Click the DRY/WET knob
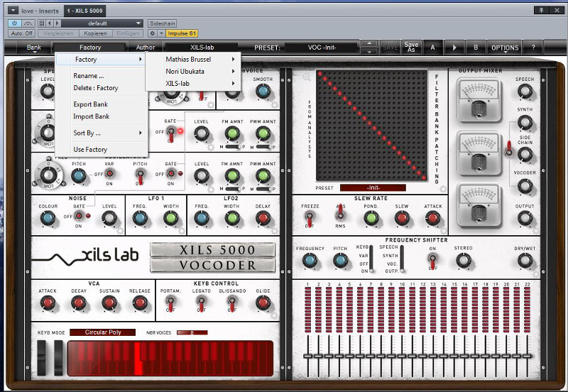This screenshot has width=568, height=392. pyautogui.click(x=525, y=261)
